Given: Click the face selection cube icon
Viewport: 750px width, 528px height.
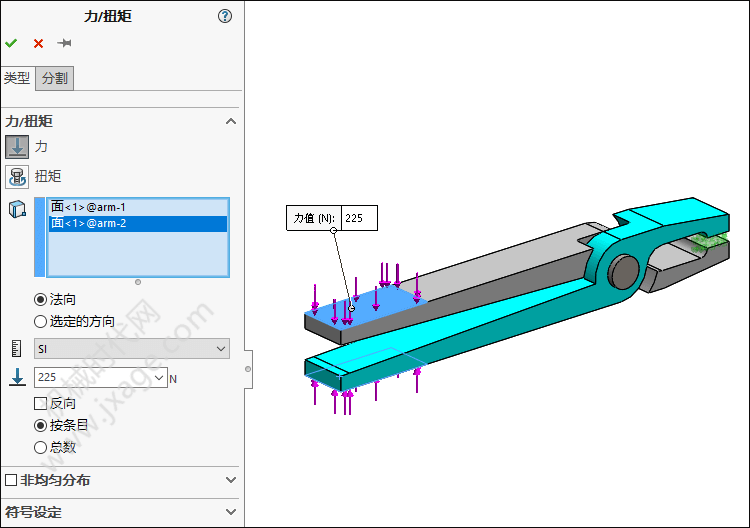Looking at the screenshot, I should pyautogui.click(x=17, y=209).
